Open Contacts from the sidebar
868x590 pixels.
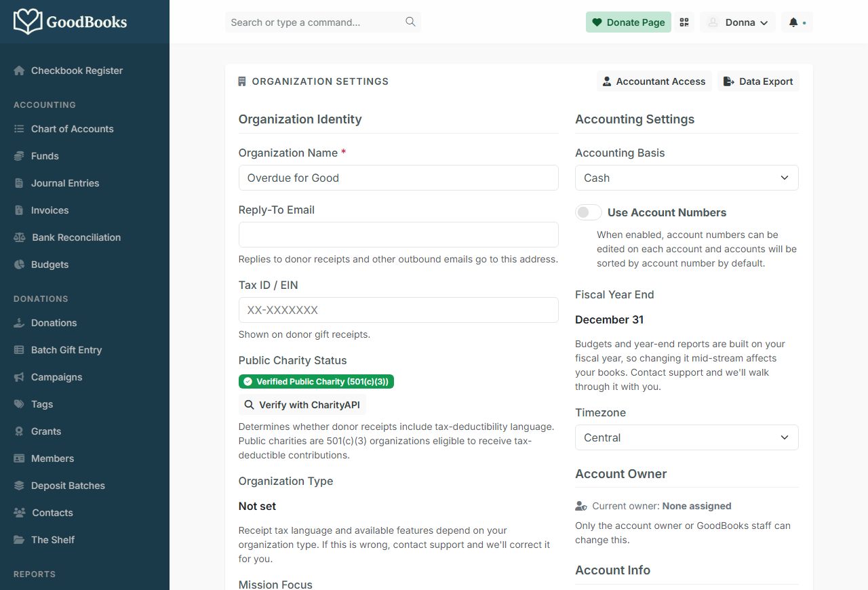click(52, 513)
